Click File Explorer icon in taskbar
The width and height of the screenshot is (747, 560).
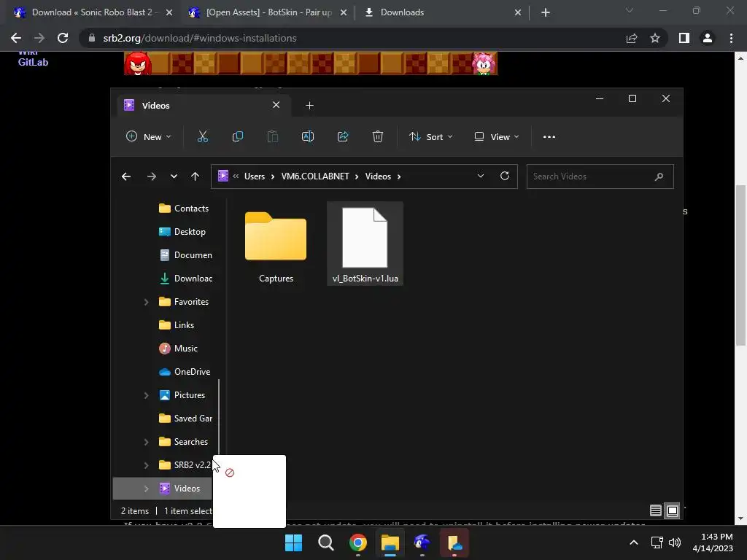[390, 542]
